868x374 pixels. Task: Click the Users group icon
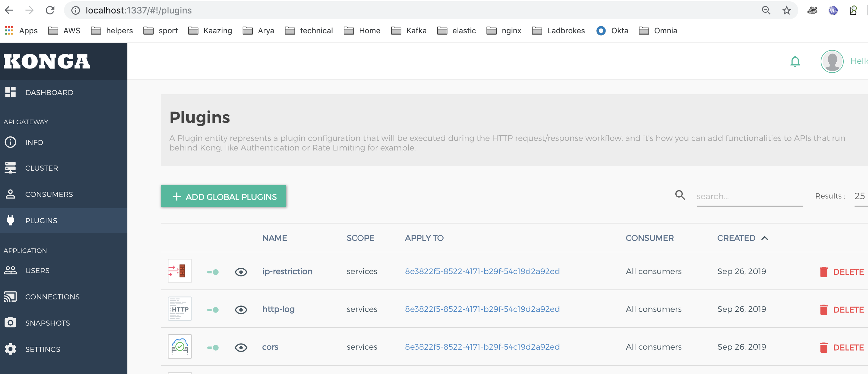pyautogui.click(x=11, y=270)
